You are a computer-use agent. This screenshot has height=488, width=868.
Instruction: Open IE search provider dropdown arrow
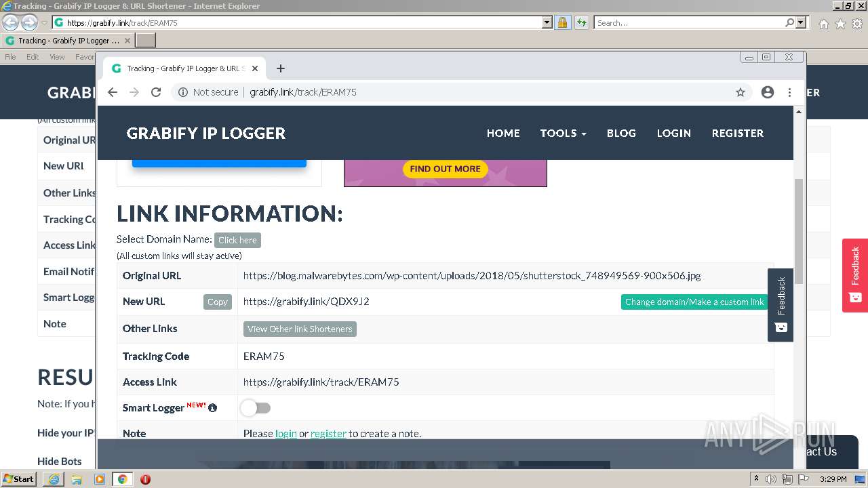point(802,22)
